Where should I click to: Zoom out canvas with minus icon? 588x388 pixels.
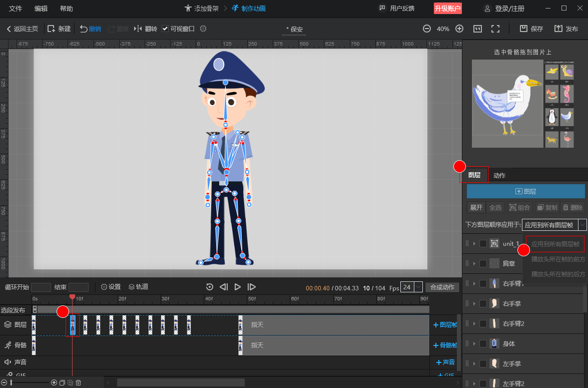[x=427, y=29]
